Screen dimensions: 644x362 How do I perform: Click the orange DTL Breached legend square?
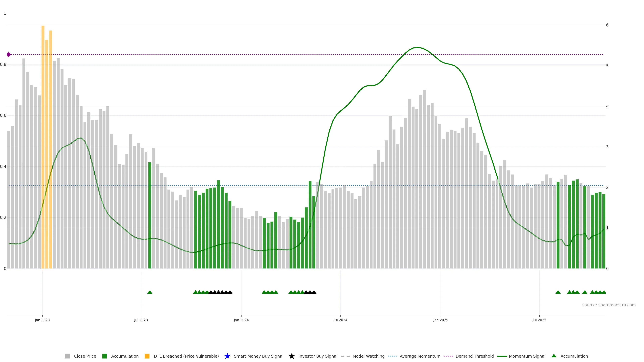[147, 356]
